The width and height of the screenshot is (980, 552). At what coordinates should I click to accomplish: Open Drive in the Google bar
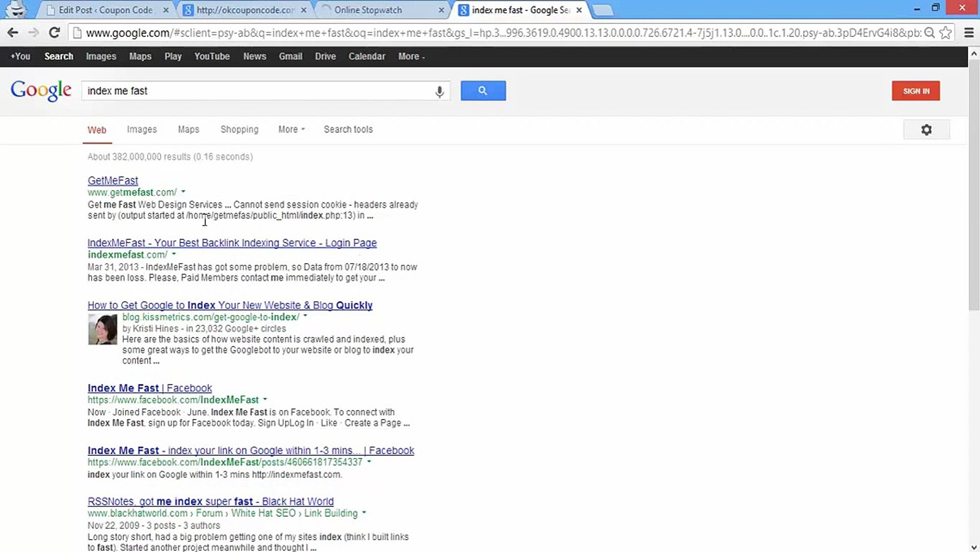point(325,56)
